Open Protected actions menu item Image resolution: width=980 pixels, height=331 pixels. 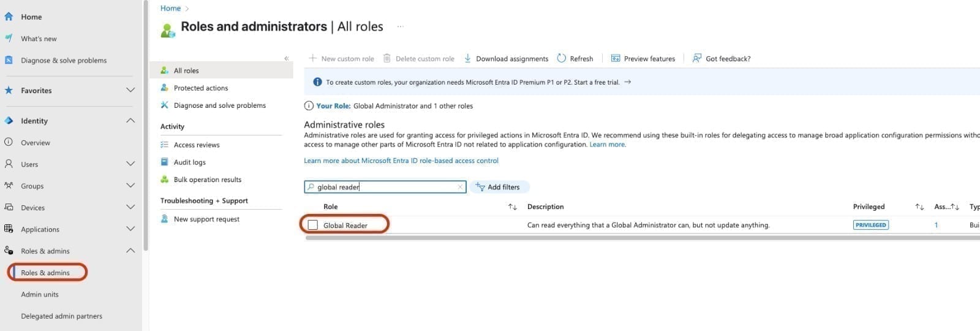coord(200,88)
